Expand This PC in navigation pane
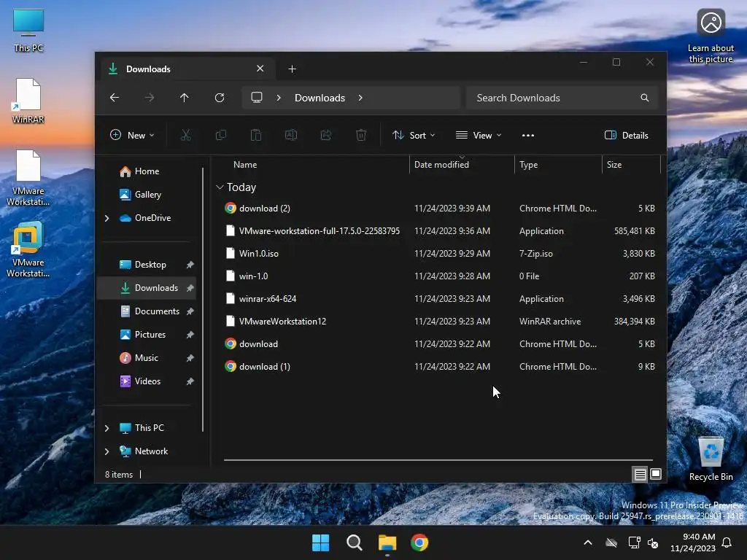 (107, 428)
